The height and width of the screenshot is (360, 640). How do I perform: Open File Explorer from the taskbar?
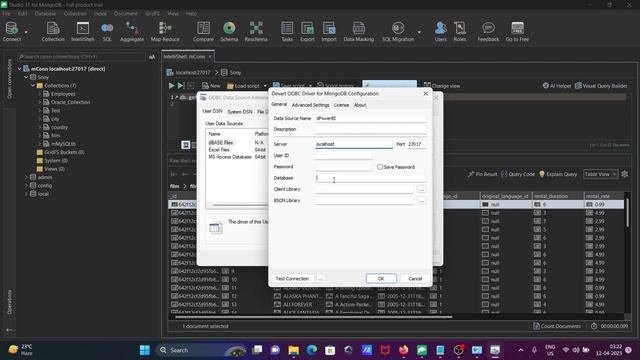[x=293, y=350]
